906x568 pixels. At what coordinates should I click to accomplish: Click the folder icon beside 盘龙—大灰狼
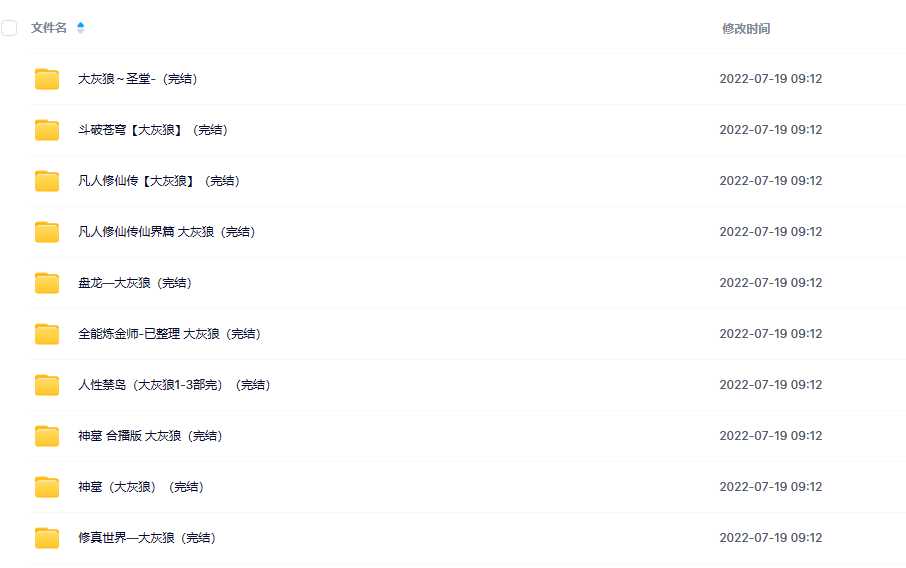(x=47, y=283)
